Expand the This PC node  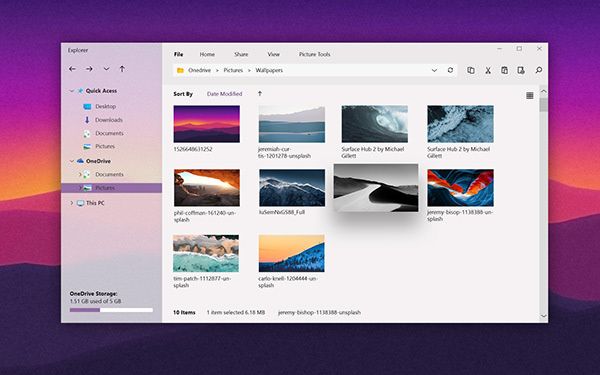click(72, 203)
